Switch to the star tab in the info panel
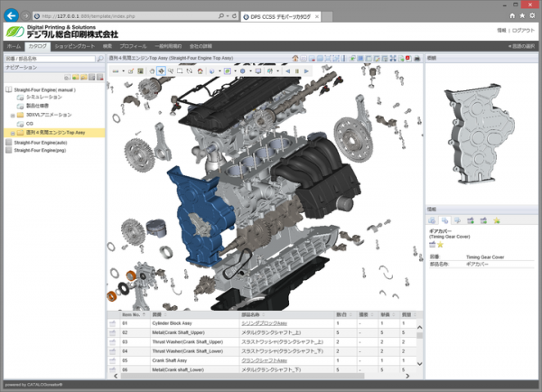Viewport: 542px width, 392px height. point(497,220)
